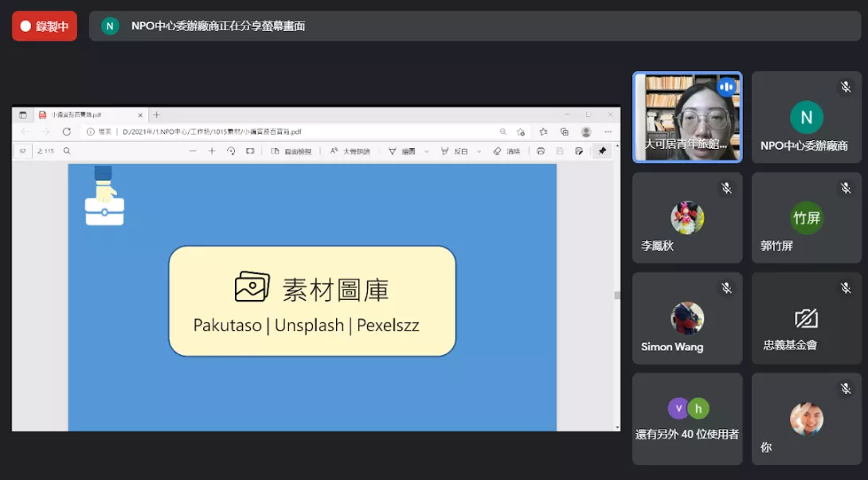Click the zoom magnifier icon in the address bar

coord(503,132)
